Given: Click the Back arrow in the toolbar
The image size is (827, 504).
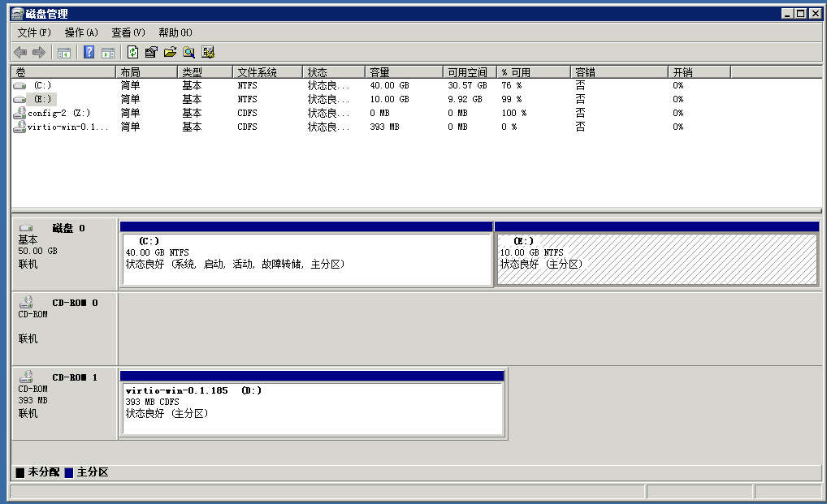Looking at the screenshot, I should 21,53.
